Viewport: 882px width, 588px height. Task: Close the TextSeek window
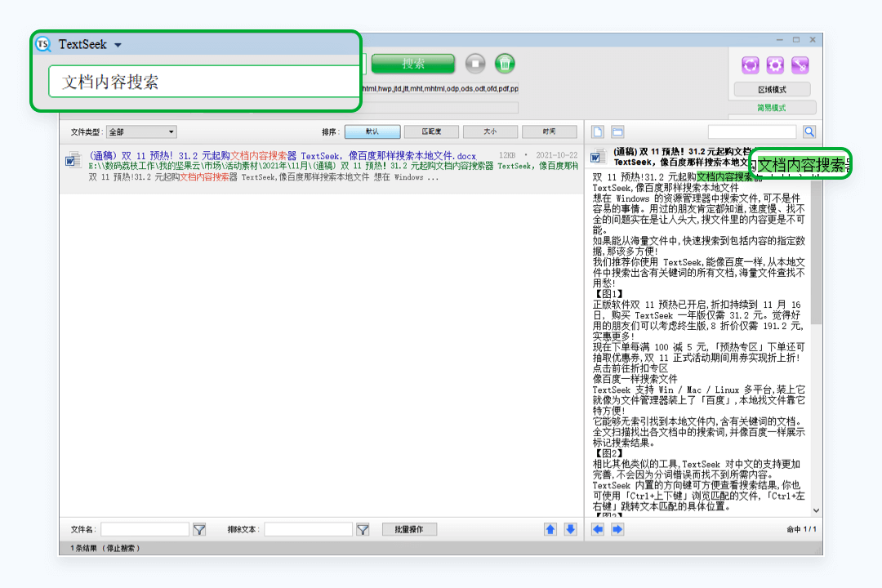(813, 40)
